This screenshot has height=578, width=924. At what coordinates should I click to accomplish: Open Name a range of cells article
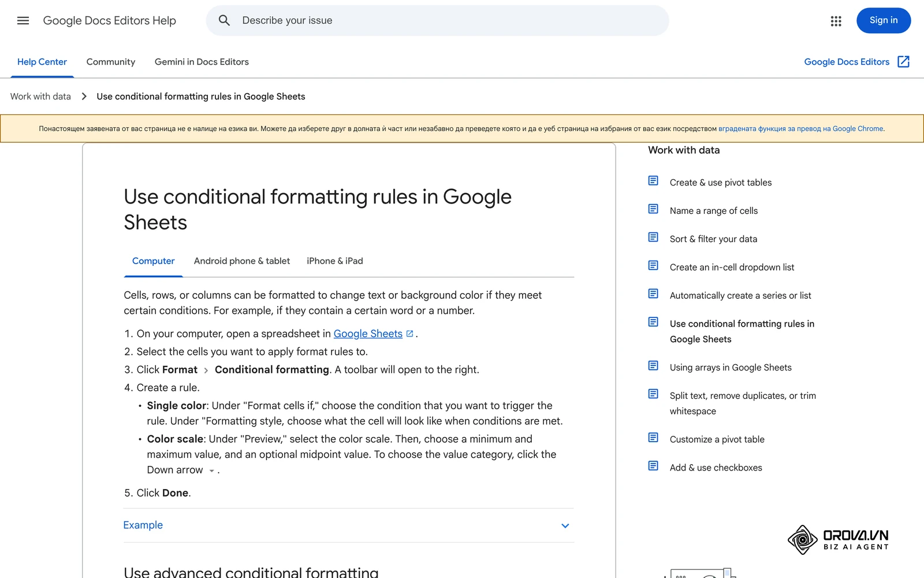tap(714, 211)
